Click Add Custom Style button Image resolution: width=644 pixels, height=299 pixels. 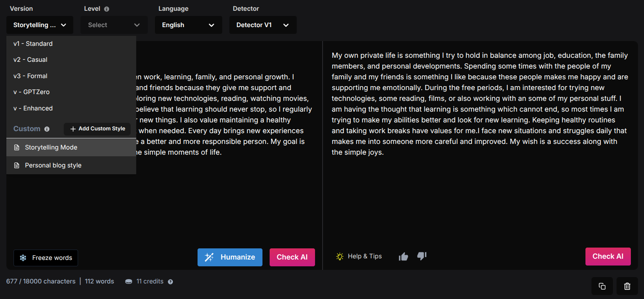click(97, 129)
